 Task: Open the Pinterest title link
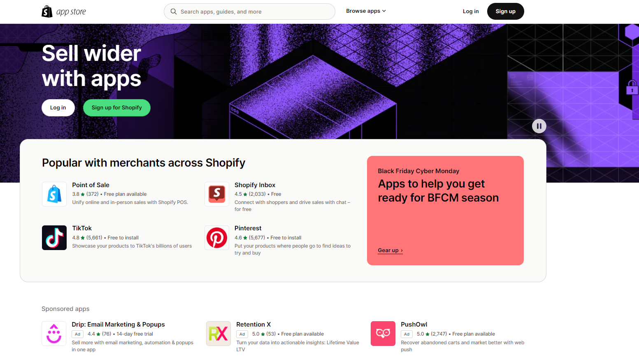[248, 228]
